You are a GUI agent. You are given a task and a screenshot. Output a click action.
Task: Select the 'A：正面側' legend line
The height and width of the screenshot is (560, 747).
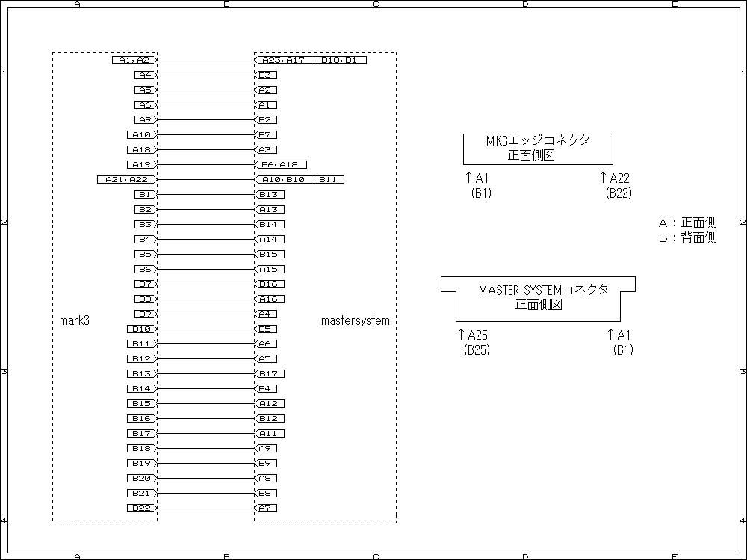688,223
